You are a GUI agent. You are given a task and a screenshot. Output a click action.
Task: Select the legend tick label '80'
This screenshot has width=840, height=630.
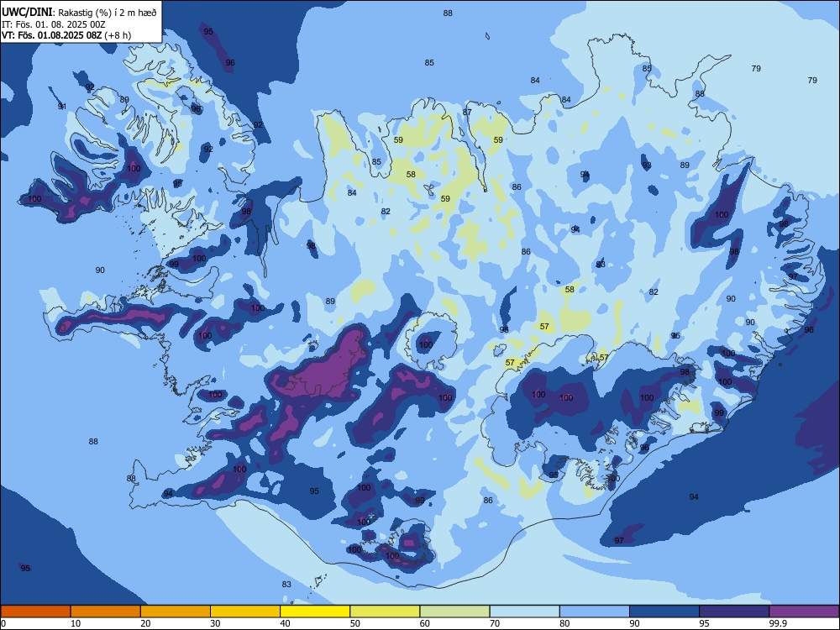coord(564,623)
